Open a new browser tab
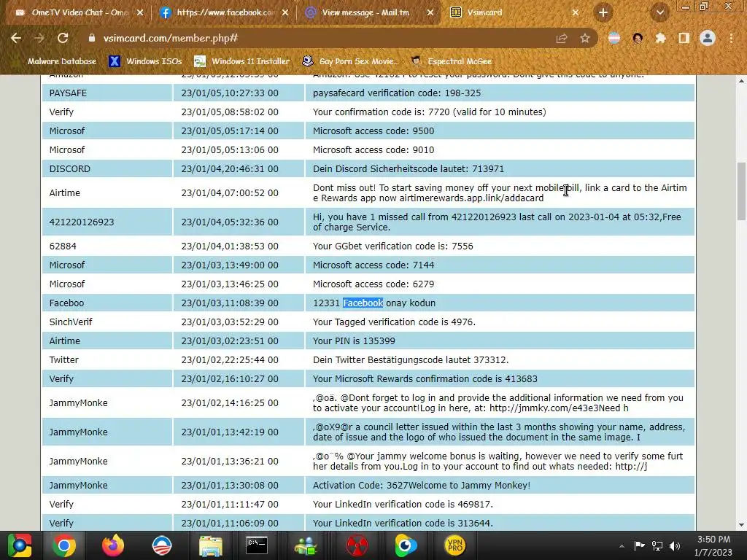Image resolution: width=747 pixels, height=560 pixels. (603, 13)
